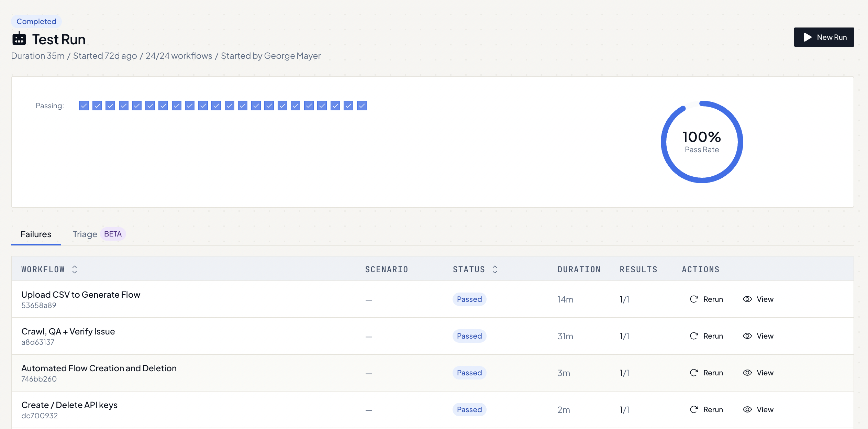The height and width of the screenshot is (429, 868).
Task: Open the Triage tab
Action: (85, 234)
